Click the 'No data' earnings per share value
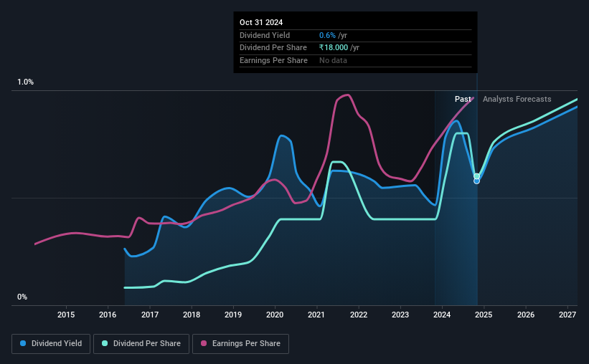Screen dimensions: 589x364 coord(333,60)
